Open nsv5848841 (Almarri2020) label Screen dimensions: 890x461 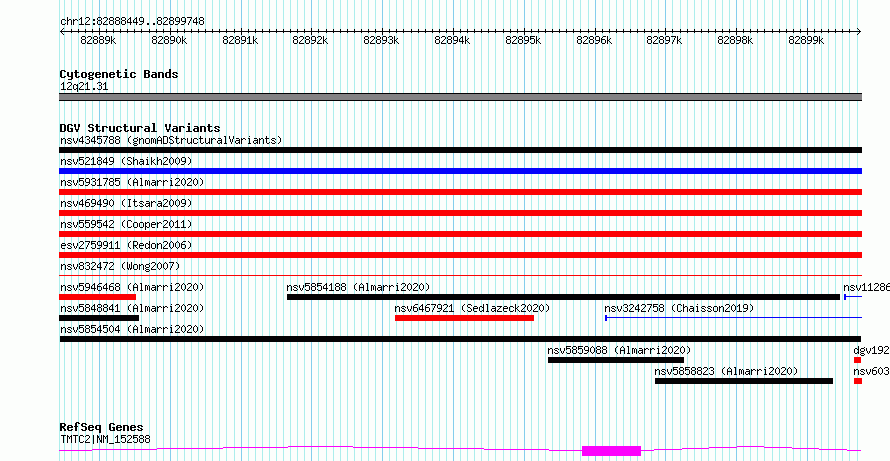132,308
